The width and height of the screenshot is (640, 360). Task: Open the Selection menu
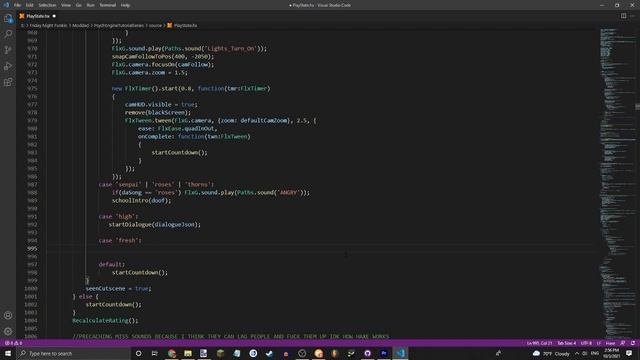(47, 5)
